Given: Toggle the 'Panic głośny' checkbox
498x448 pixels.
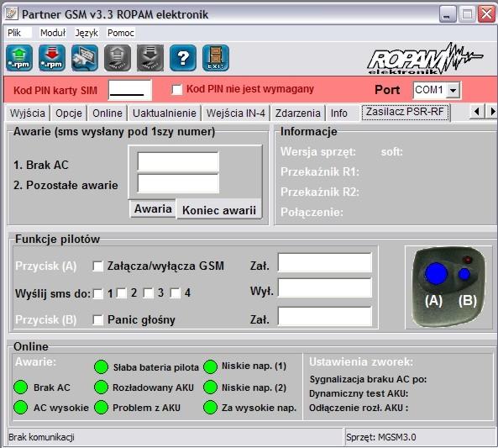Looking at the screenshot, I should (x=97, y=320).
